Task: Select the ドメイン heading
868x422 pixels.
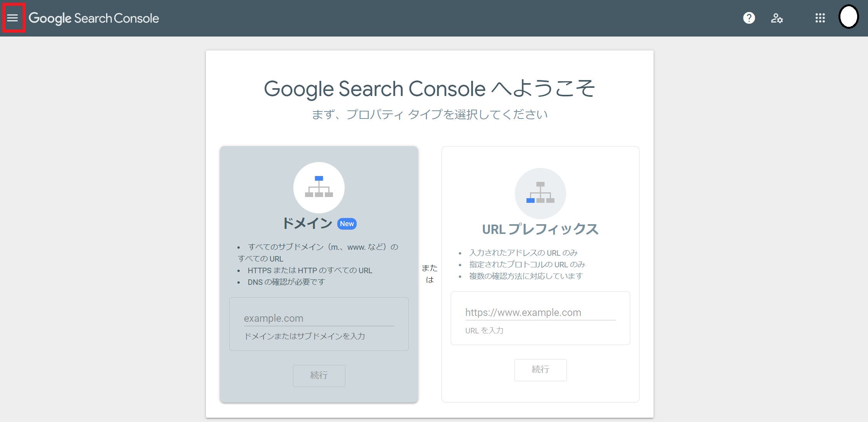Action: pyautogui.click(x=307, y=223)
